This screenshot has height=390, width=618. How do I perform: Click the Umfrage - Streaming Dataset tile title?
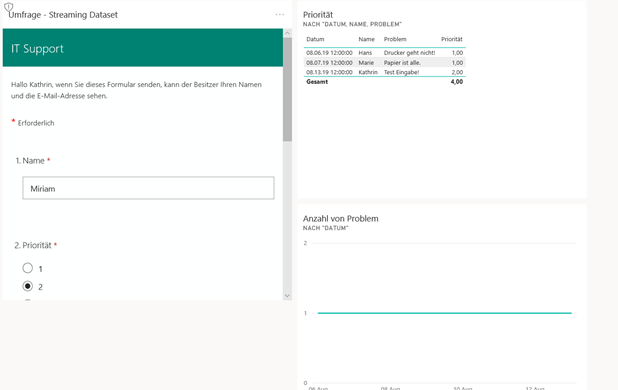pyautogui.click(x=63, y=15)
